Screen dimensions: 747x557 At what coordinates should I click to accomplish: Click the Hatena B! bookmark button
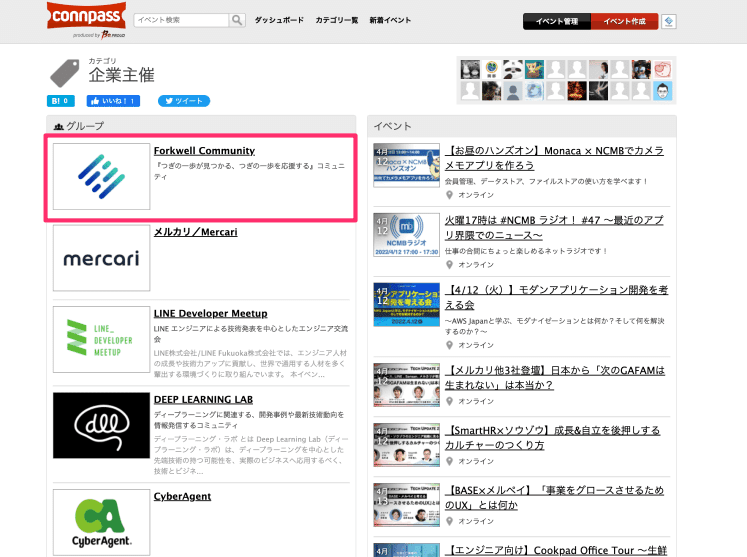61,101
